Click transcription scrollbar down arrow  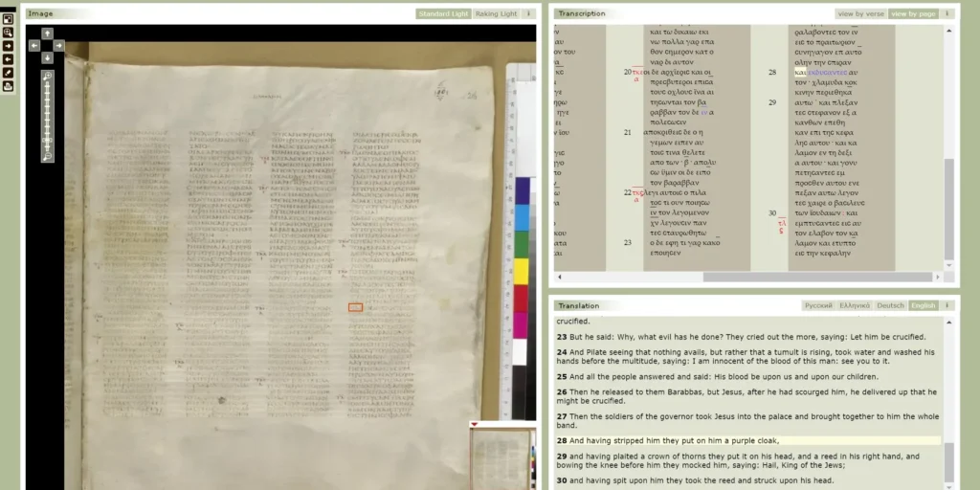[949, 266]
